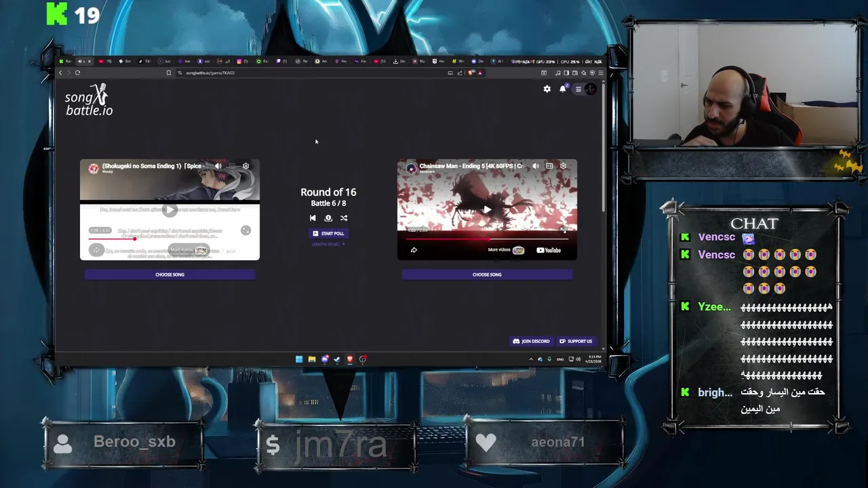Click the browser back arrow
This screenshot has width=868, height=488.
[60, 73]
